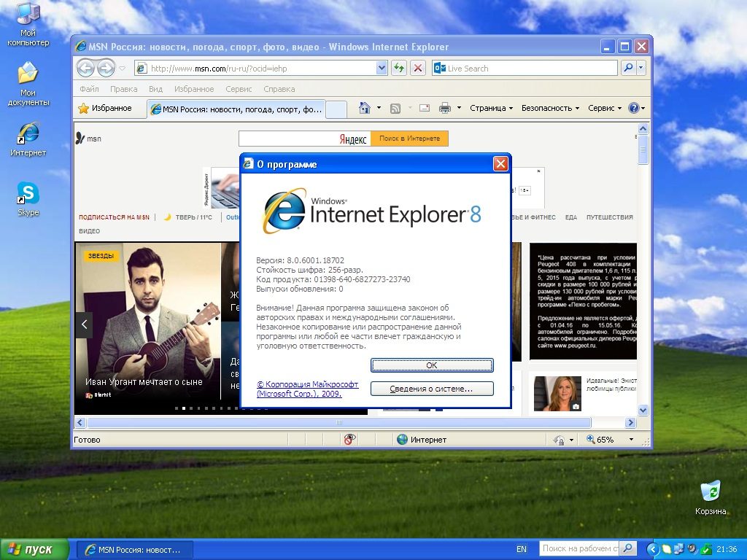Screen dimensions: 747x560
Task: Click the Live Search magnifier button
Action: coord(628,68)
